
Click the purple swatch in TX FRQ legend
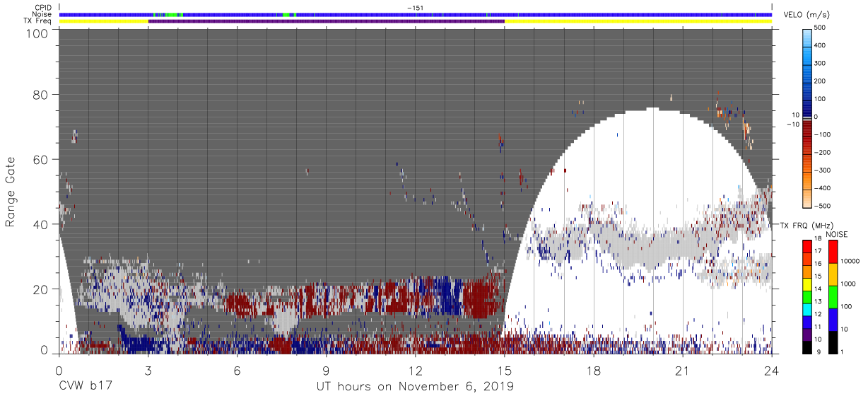pos(808,334)
